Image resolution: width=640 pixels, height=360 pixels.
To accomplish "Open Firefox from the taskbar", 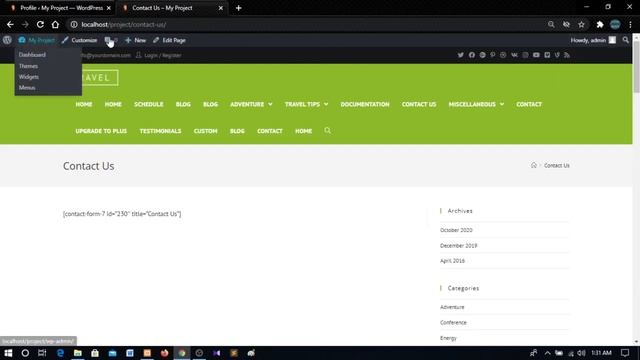I will [164, 353].
